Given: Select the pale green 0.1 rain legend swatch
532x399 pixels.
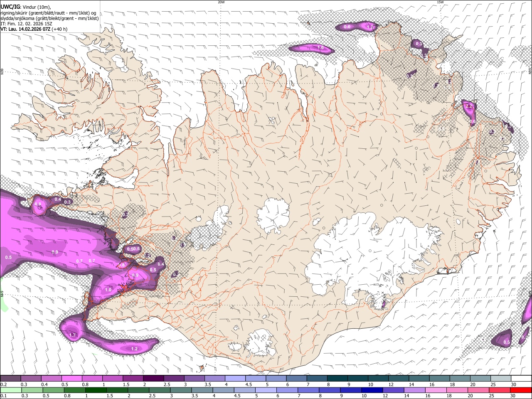Looking at the screenshot, I should [10, 390].
